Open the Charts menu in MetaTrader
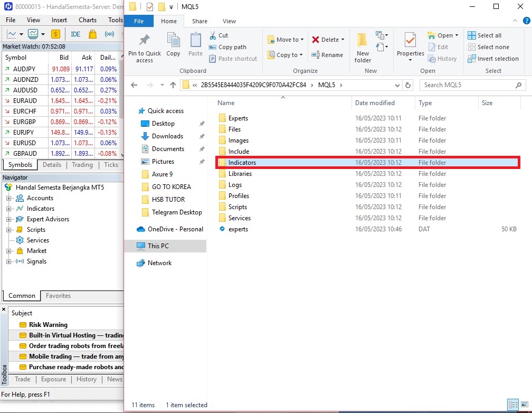This screenshot has height=413, width=532. pos(87,20)
